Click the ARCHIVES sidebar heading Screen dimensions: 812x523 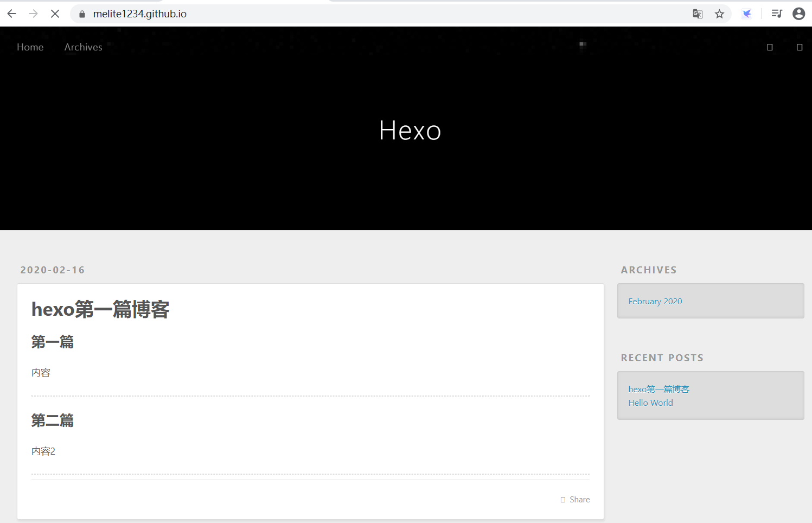(x=649, y=270)
